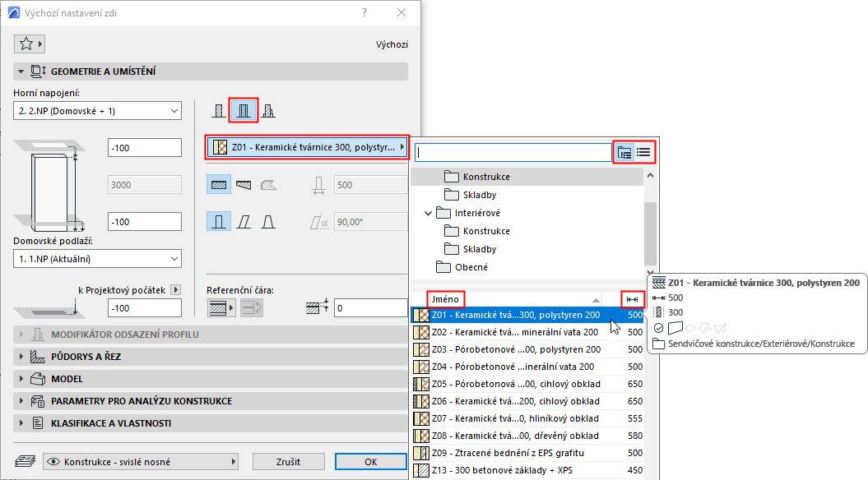Choose the slanted wall geometry icon

point(244,222)
